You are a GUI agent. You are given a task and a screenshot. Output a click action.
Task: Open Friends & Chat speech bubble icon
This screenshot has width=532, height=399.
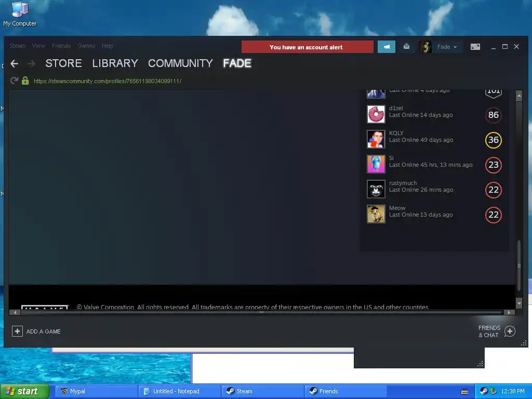(x=510, y=331)
